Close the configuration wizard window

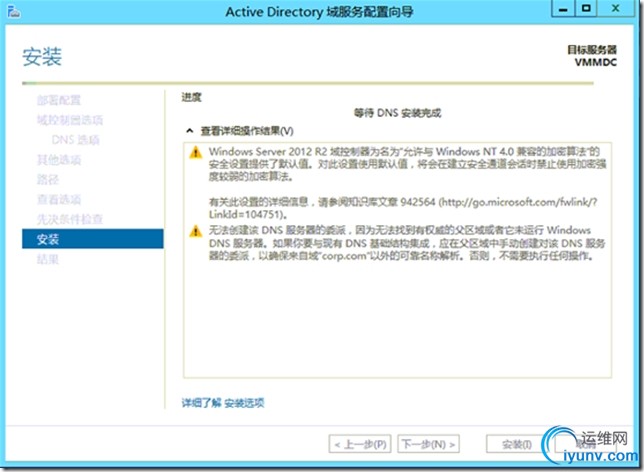click(x=616, y=9)
